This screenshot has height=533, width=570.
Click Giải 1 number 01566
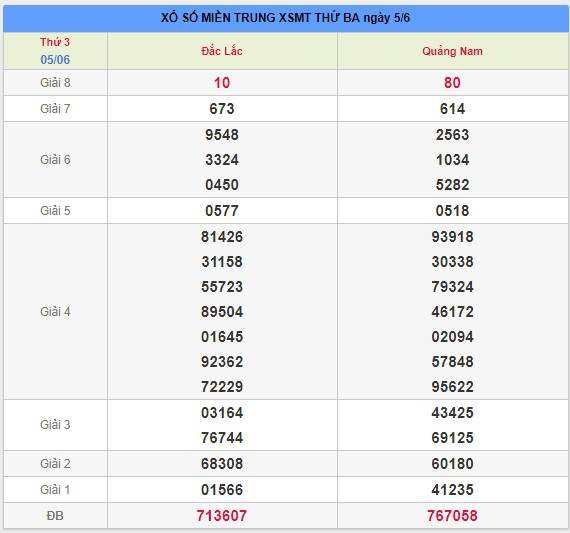pyautogui.click(x=222, y=490)
